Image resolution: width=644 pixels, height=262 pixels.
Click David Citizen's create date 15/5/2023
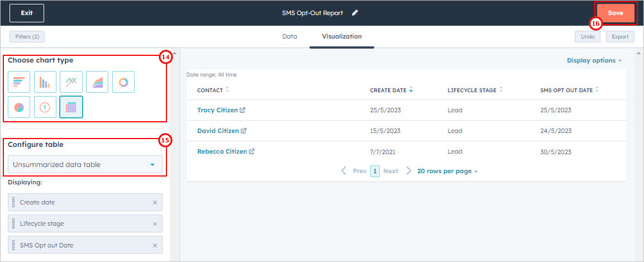point(385,131)
